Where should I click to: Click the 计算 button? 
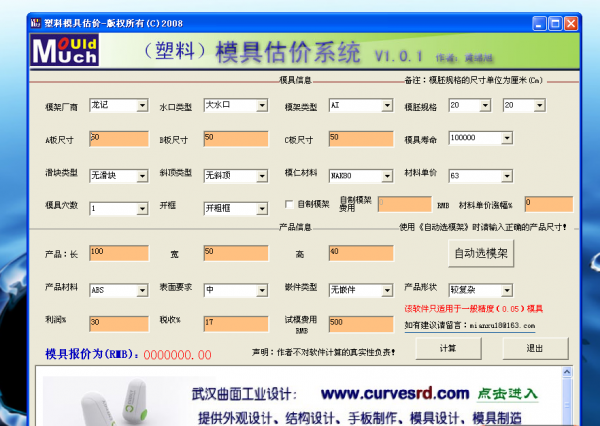coord(448,348)
